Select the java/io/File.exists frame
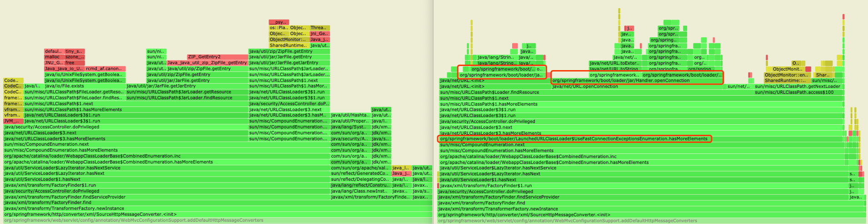This screenshot has height=224, width=868. click(85, 86)
